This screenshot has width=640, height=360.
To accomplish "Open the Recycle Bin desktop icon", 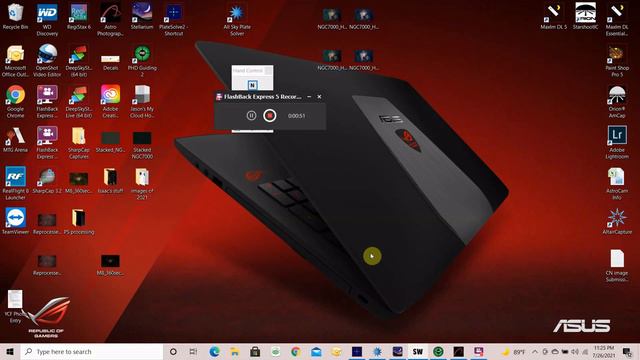I will coord(15,16).
